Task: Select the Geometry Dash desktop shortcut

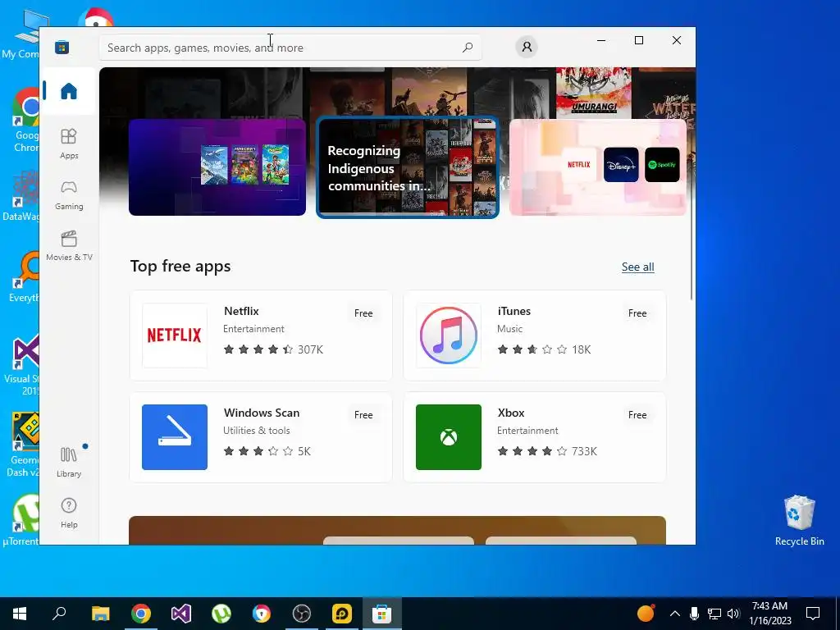Action: pyautogui.click(x=21, y=445)
